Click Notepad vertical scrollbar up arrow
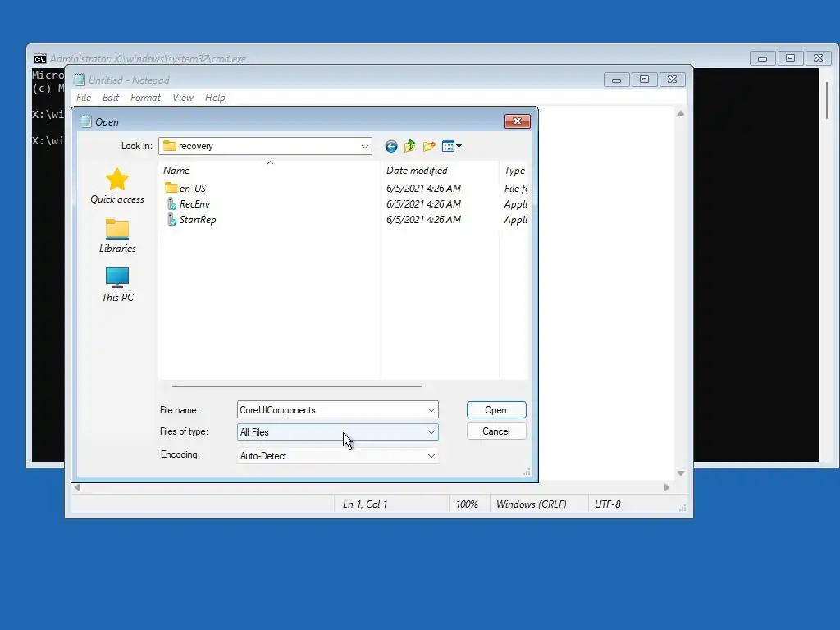The width and height of the screenshot is (840, 630). click(680, 113)
